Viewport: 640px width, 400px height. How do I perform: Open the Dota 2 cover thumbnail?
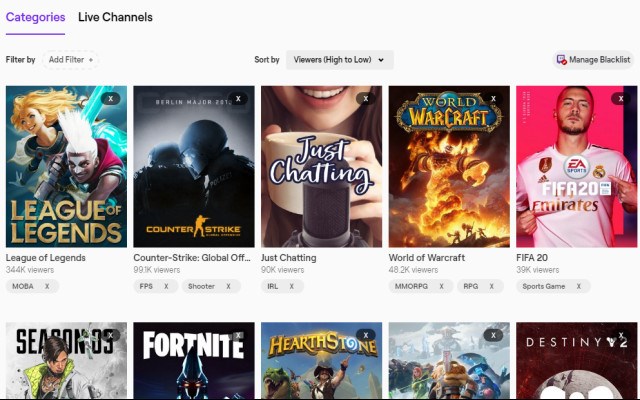(x=449, y=361)
